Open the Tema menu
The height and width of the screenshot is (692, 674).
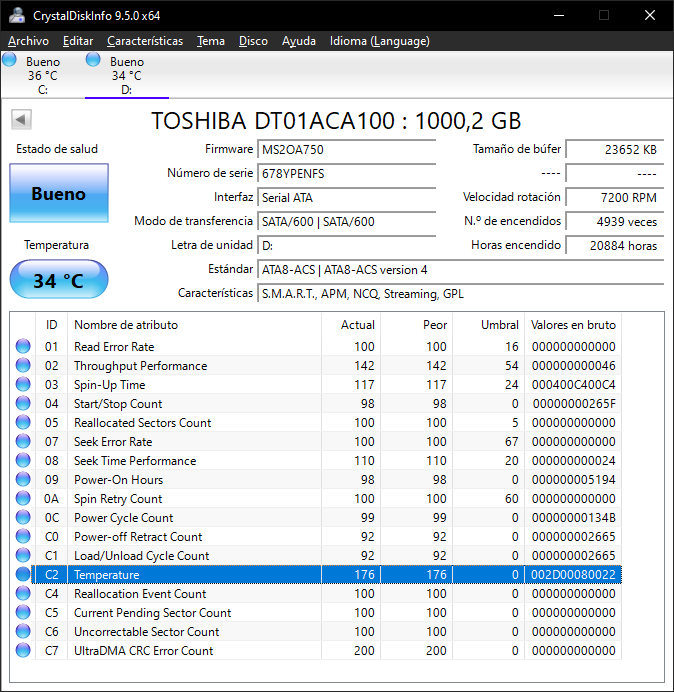pos(211,41)
